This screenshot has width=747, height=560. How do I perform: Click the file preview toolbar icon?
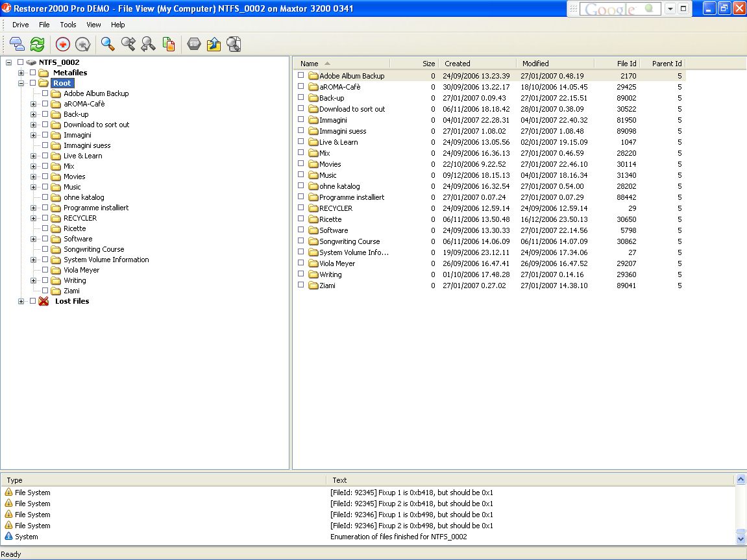point(234,44)
